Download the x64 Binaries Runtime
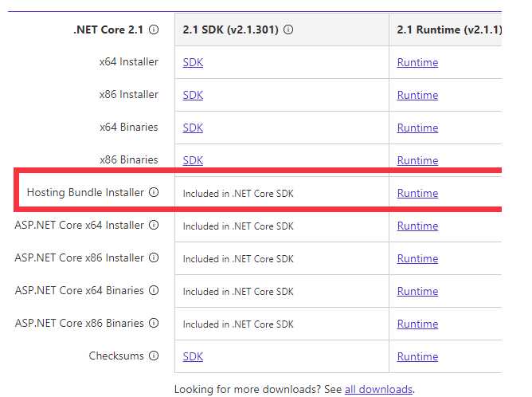Screen dimensions: 532x397 (x=417, y=128)
